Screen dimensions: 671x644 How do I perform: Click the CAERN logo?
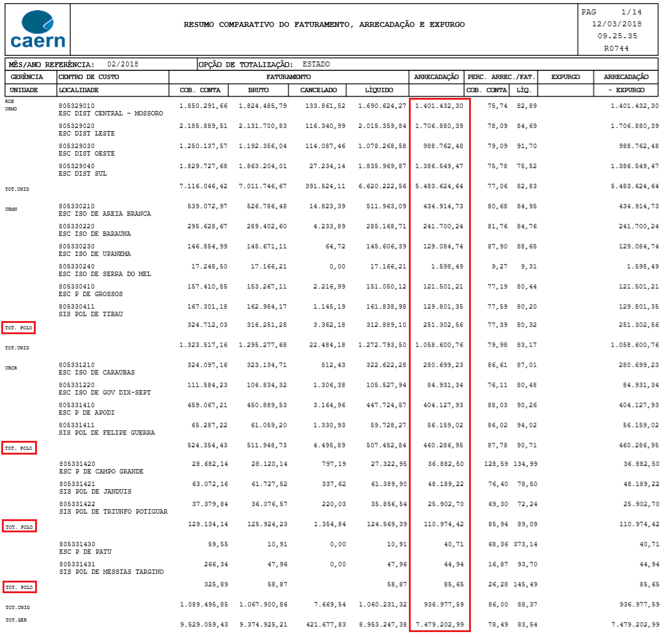click(x=39, y=28)
